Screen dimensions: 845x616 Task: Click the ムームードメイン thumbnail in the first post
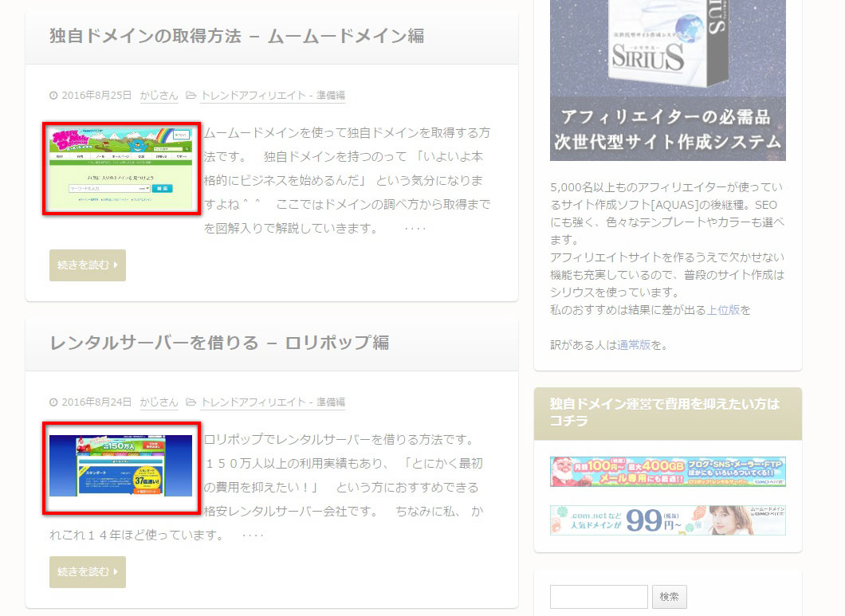click(x=120, y=167)
